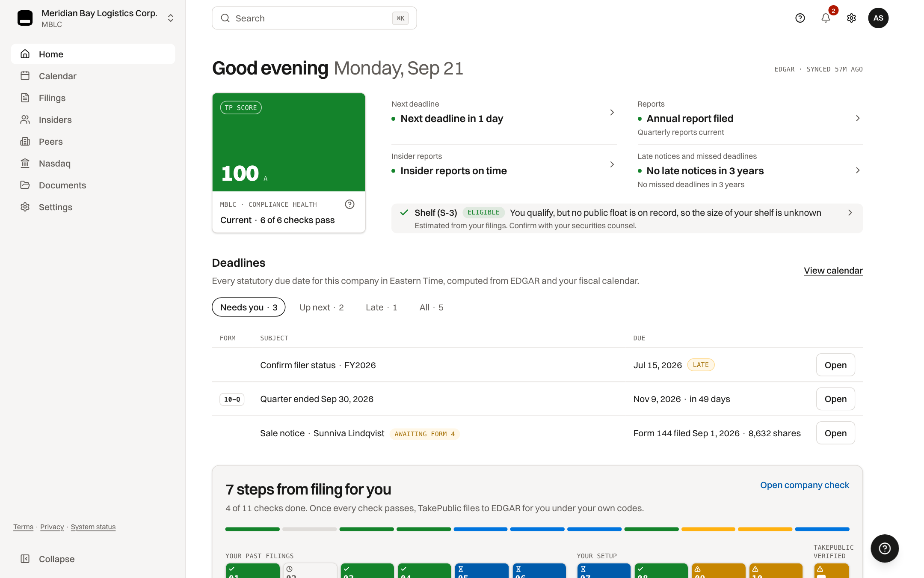Screen dimensions: 924x578
Task: Navigate to Peers
Action: point(93,141)
